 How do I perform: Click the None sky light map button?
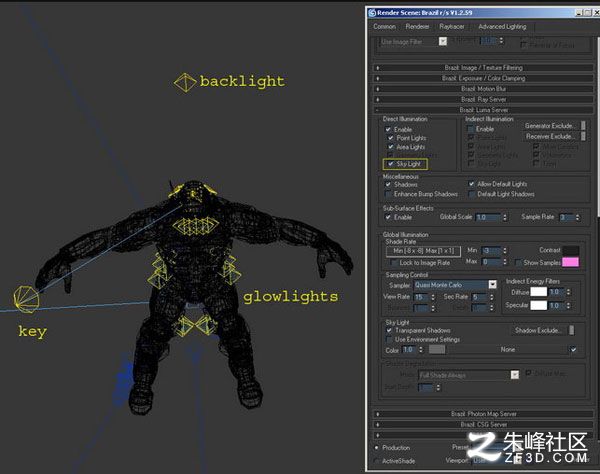508,349
